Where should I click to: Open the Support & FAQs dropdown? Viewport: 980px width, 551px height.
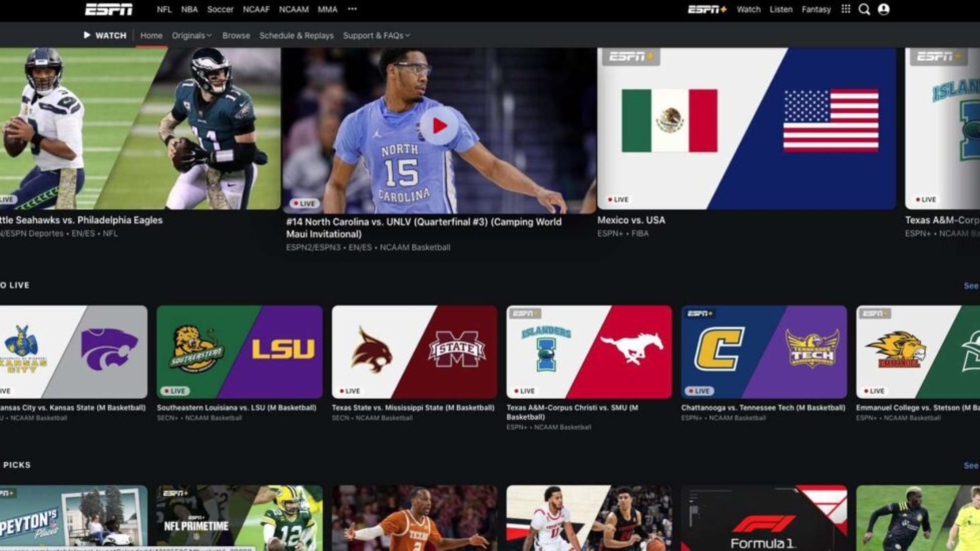coord(375,35)
